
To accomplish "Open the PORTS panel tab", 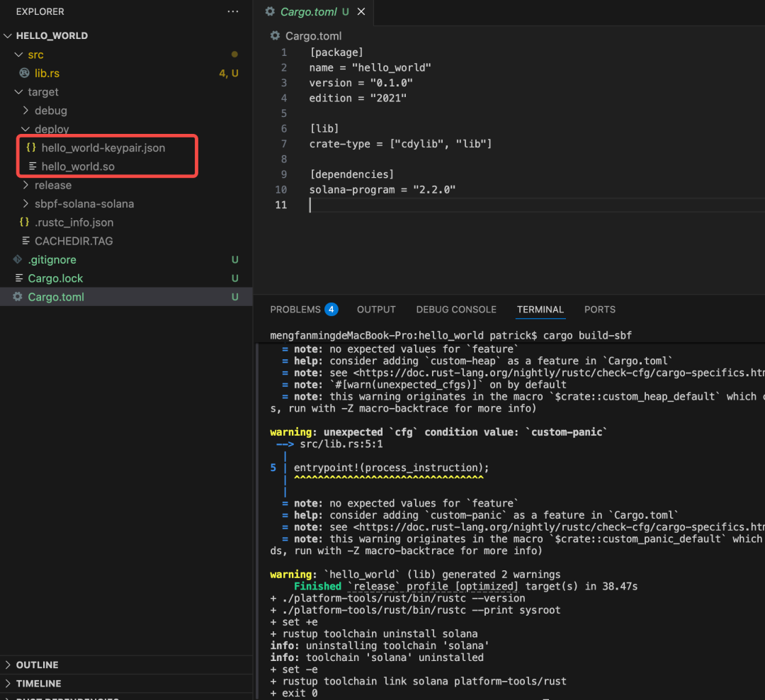I will click(599, 310).
